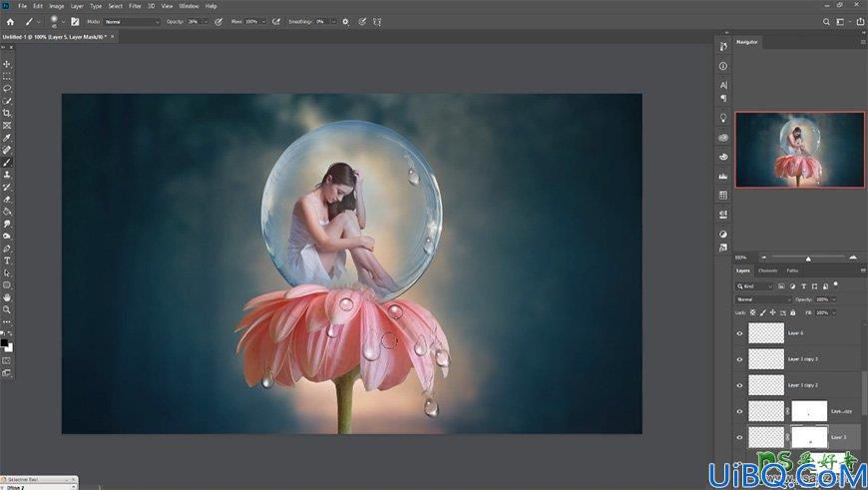Open the Swatches grid panel icon
Image resolution: width=868 pixels, height=490 pixels.
point(723,195)
